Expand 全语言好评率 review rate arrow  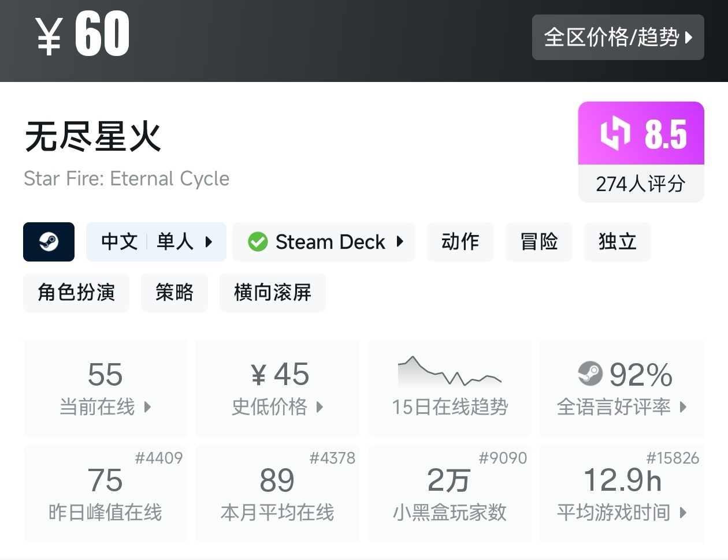(x=684, y=407)
